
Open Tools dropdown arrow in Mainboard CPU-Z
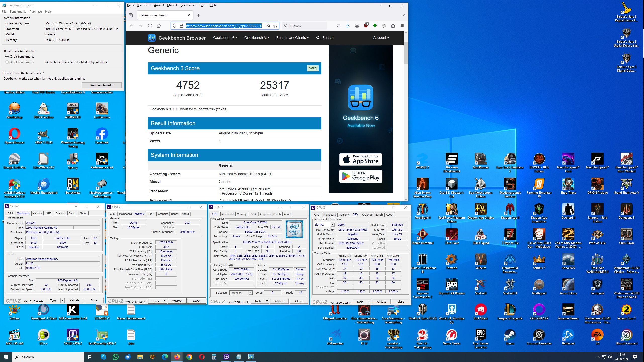tap(62, 300)
